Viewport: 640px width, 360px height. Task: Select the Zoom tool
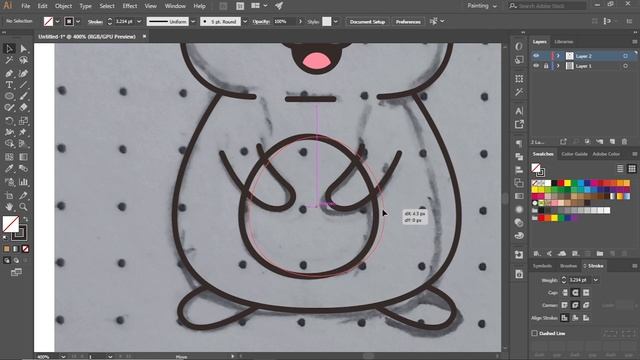pyautogui.click(x=23, y=207)
